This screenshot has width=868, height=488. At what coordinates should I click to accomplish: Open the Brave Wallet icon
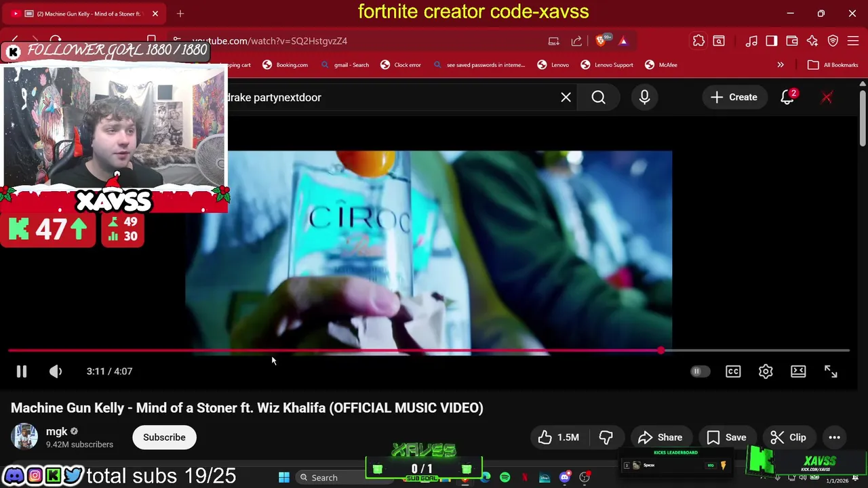click(x=792, y=41)
